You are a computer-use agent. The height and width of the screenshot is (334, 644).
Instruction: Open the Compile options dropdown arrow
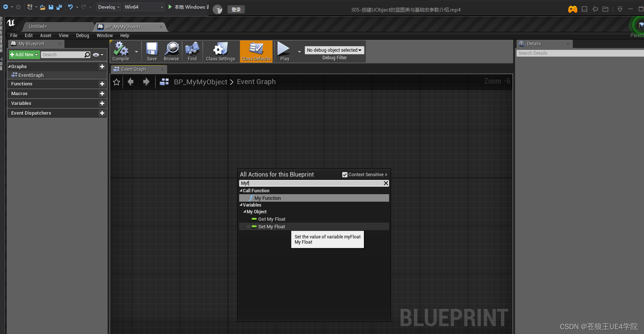(136, 52)
